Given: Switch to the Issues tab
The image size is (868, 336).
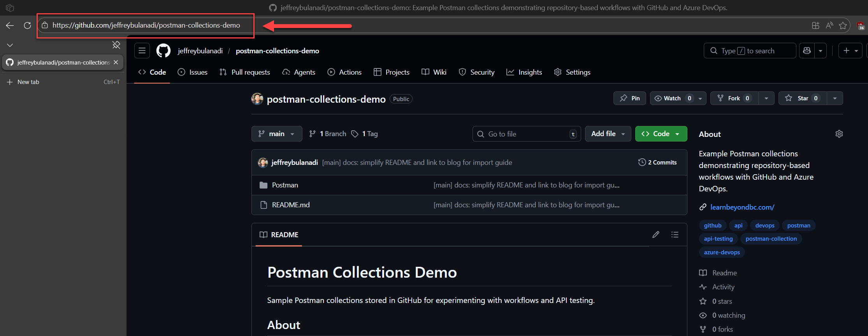Looking at the screenshot, I should coord(193,72).
